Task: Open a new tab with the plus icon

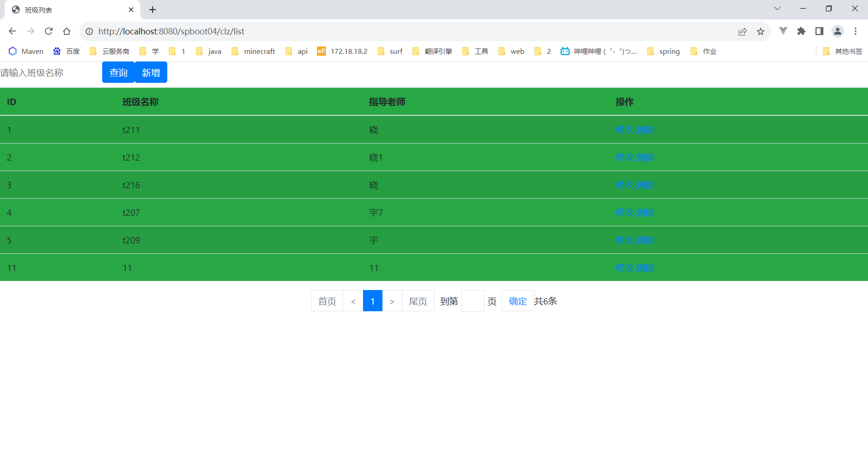Action: pyautogui.click(x=152, y=10)
